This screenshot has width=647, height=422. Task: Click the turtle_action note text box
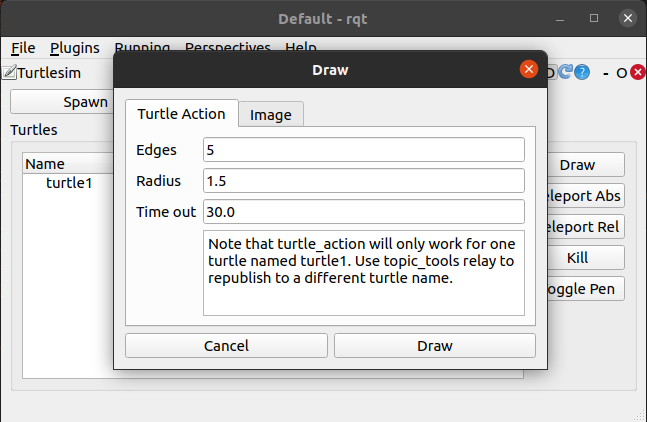tap(364, 273)
